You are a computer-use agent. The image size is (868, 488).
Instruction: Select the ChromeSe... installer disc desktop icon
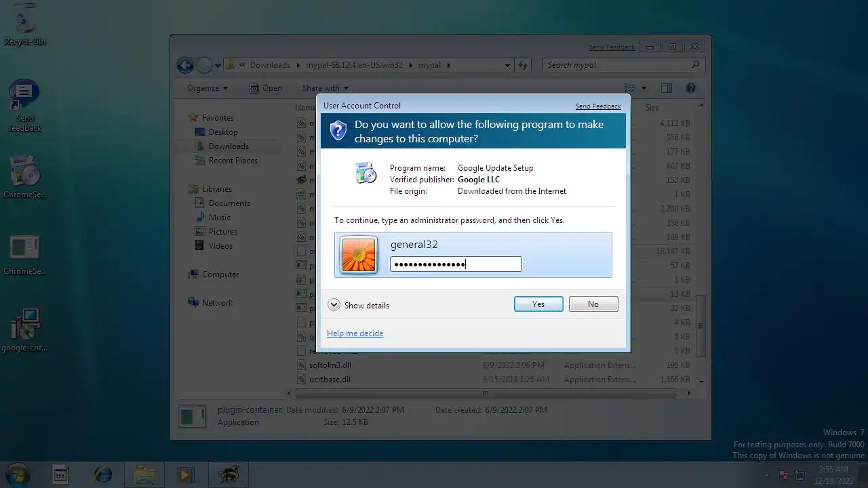pyautogui.click(x=25, y=177)
